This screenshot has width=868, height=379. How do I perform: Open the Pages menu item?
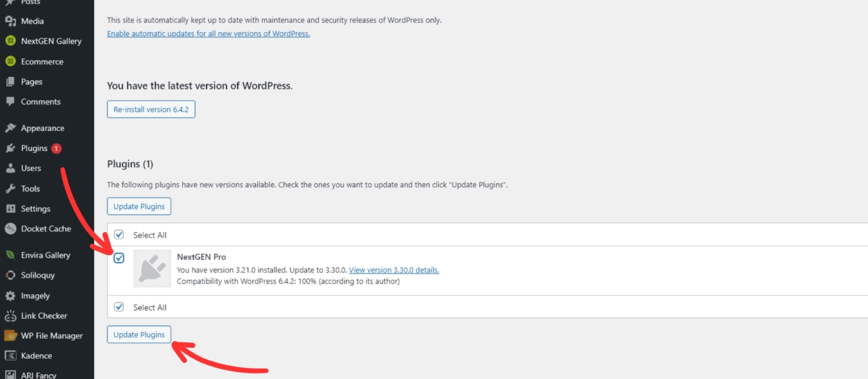32,81
